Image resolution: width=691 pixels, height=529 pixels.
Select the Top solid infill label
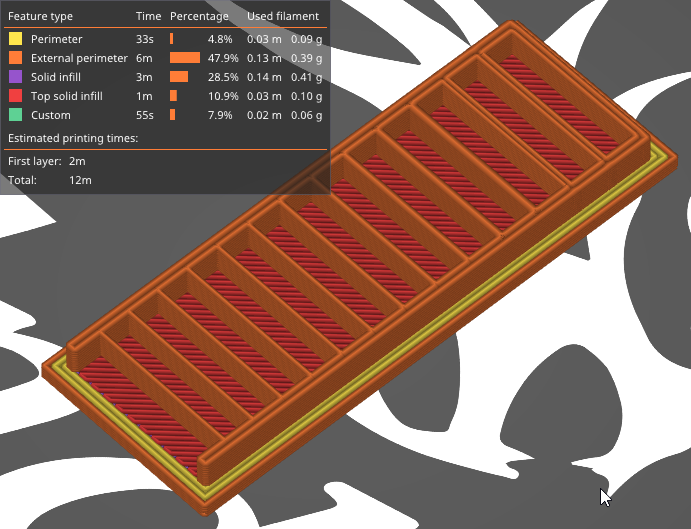[x=67, y=96]
